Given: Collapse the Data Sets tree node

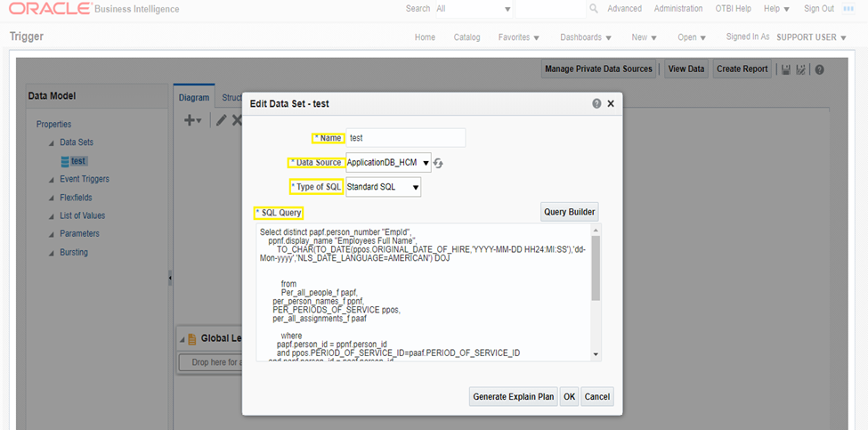Looking at the screenshot, I should tap(51, 142).
